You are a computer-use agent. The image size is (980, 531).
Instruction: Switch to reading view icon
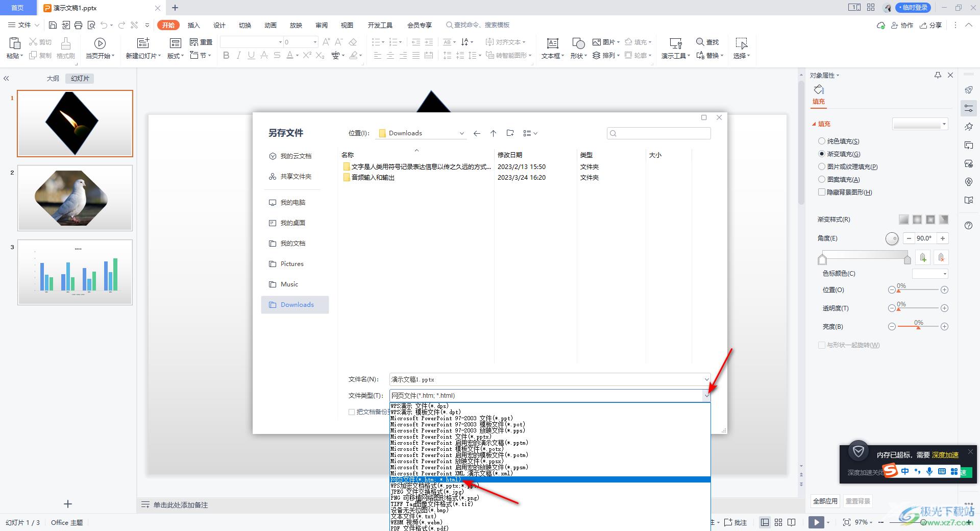(x=792, y=522)
